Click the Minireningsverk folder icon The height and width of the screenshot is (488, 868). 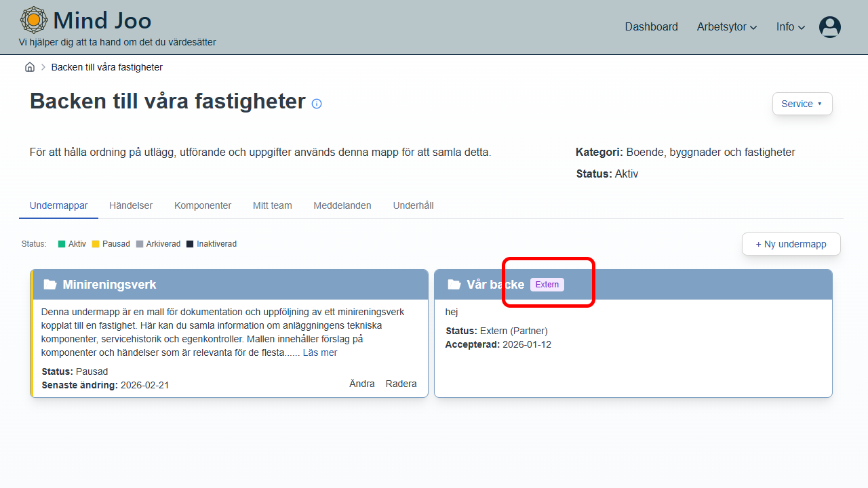click(50, 285)
